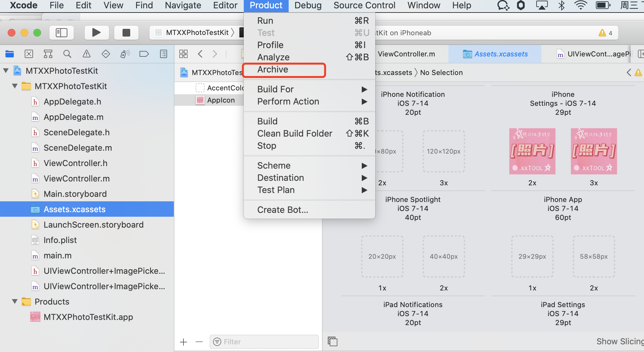644x352 pixels.
Task: Open the Find navigator
Action: [67, 54]
